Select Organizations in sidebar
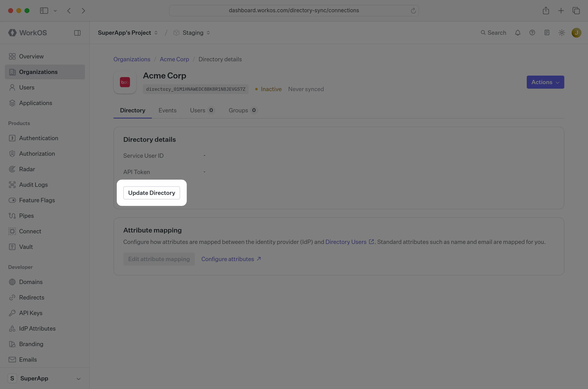 (45, 72)
